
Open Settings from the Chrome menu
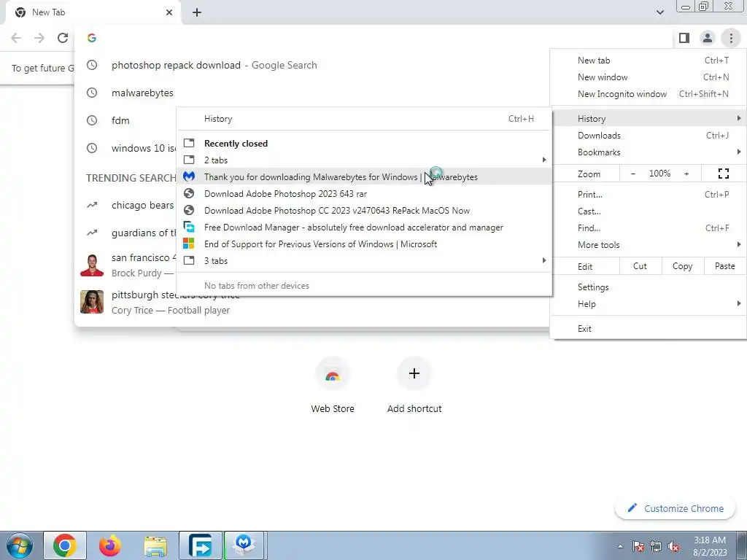click(649, 287)
